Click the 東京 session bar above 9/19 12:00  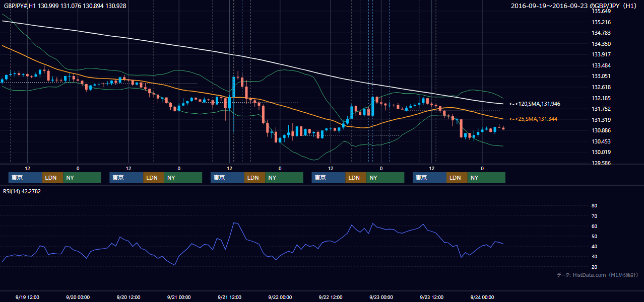pos(25,178)
